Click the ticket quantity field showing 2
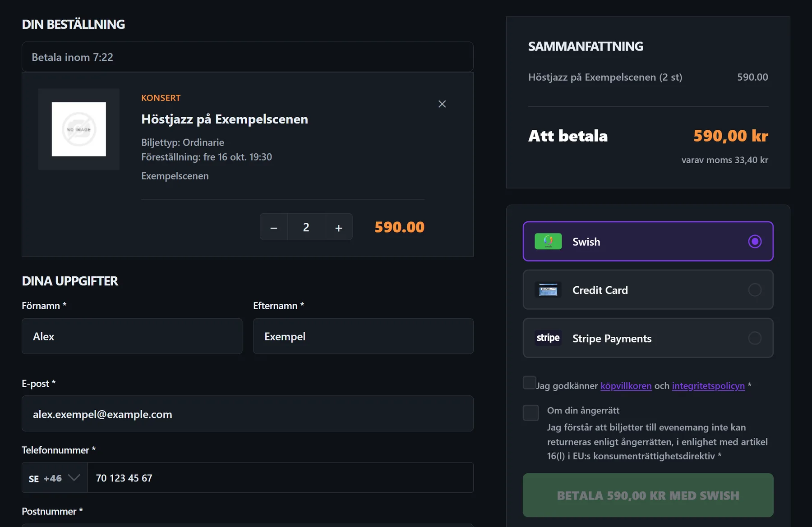This screenshot has width=812, height=527. click(x=306, y=227)
